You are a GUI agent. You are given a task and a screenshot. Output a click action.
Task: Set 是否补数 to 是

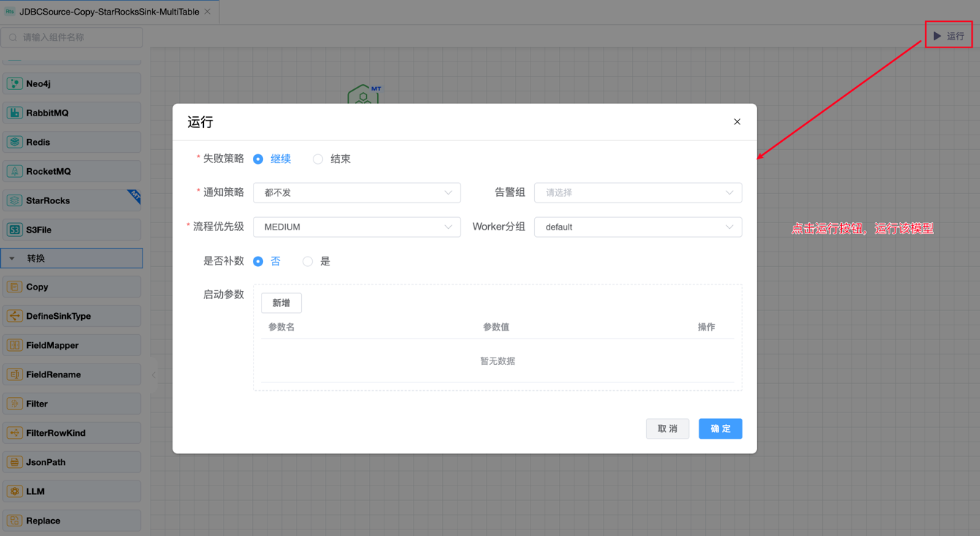308,262
